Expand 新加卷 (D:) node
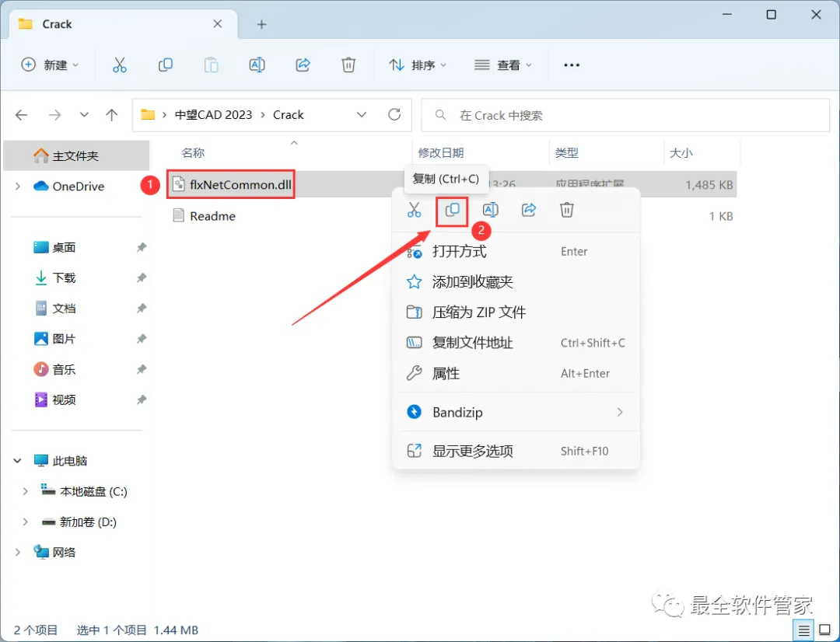This screenshot has height=642, width=840. (x=25, y=522)
